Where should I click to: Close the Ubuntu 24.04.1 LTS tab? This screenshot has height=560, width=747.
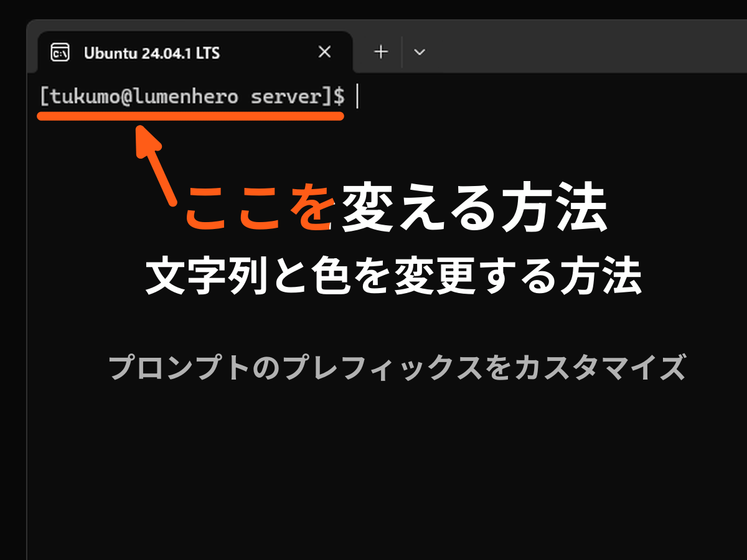point(324,52)
